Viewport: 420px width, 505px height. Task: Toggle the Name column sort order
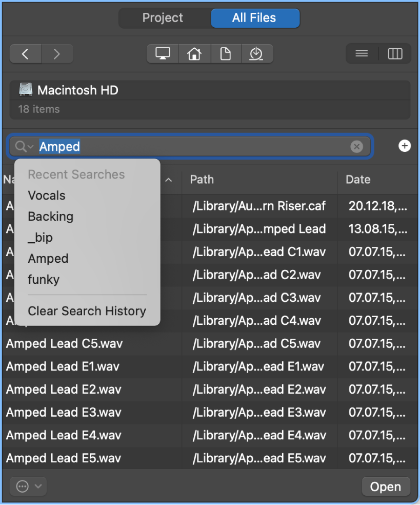point(168,180)
